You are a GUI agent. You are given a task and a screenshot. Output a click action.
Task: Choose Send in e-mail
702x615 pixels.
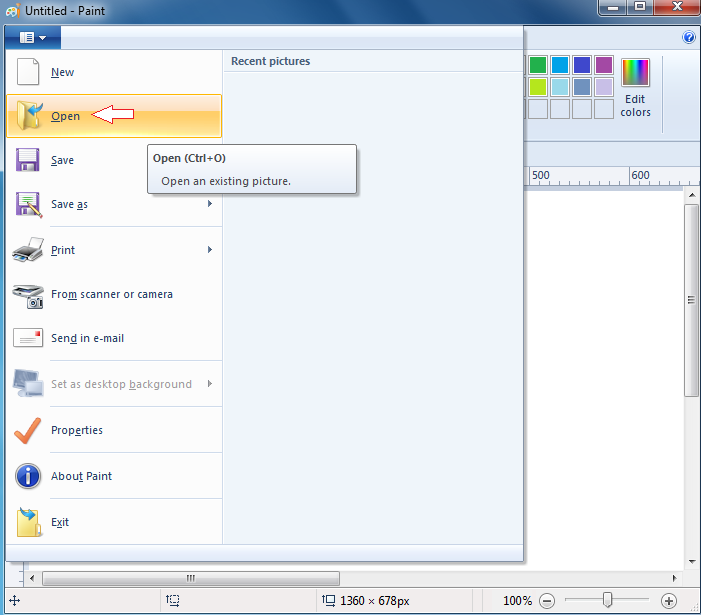tap(114, 338)
